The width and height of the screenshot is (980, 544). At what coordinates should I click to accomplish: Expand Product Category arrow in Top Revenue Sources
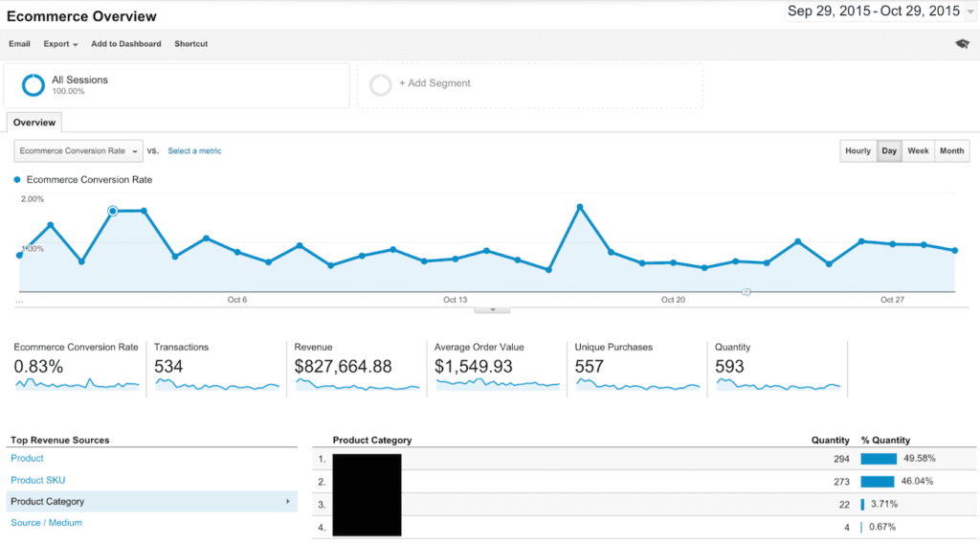(287, 502)
